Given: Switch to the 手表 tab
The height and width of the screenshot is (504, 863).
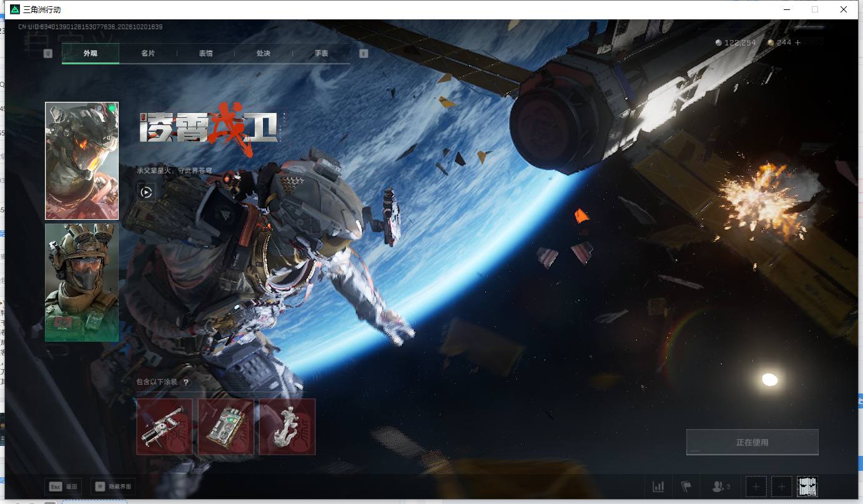Looking at the screenshot, I should coord(322,54).
